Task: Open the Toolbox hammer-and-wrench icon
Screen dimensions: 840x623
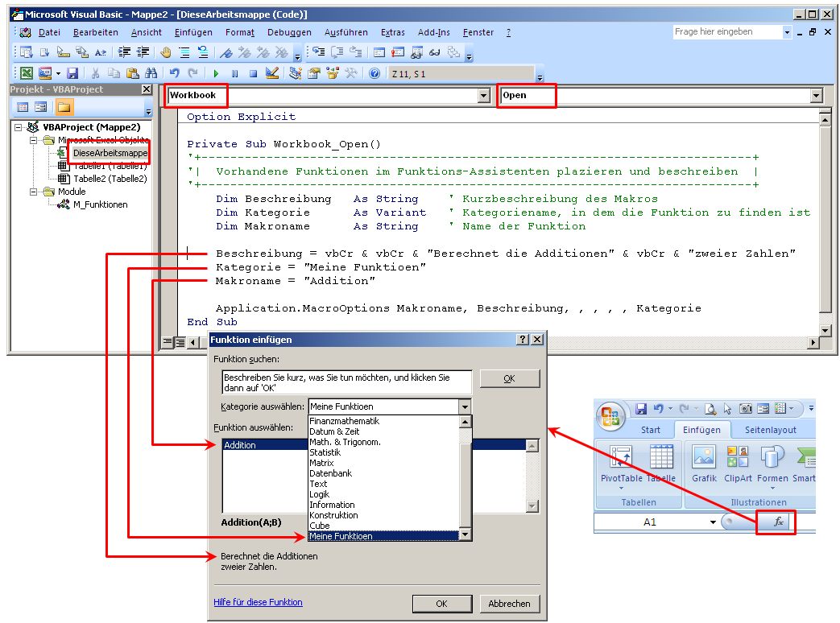Action: coord(351,73)
